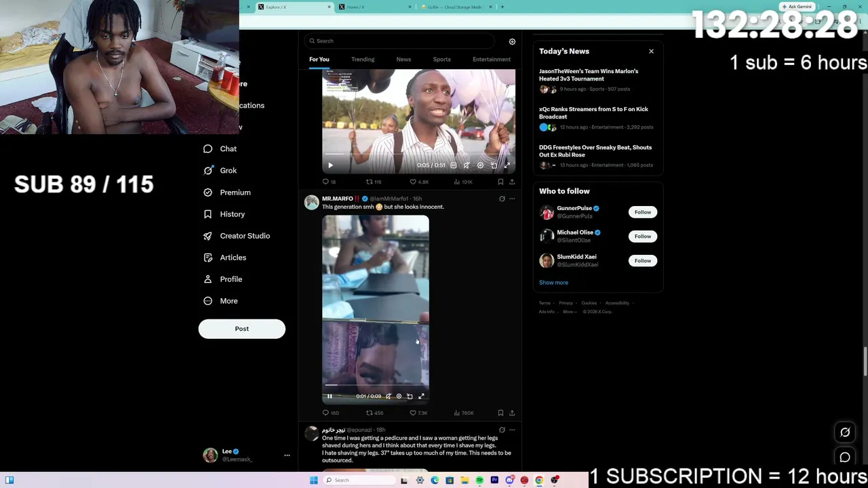Click the Post button

241,329
